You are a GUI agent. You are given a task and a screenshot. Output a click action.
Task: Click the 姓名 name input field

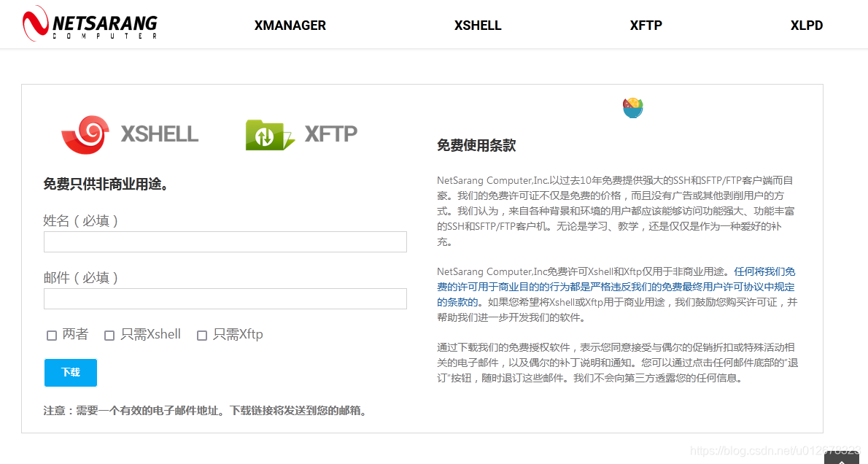(225, 241)
